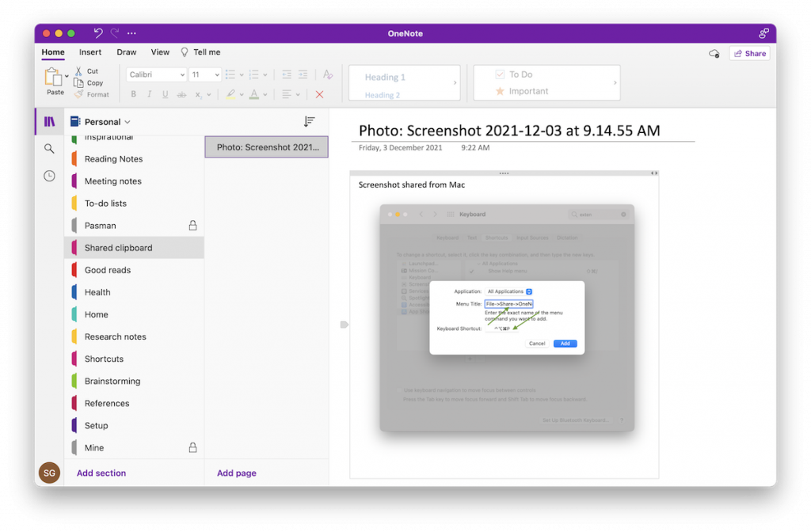Open the Brainstorming section
Image resolution: width=811 pixels, height=532 pixels.
[x=134, y=381]
